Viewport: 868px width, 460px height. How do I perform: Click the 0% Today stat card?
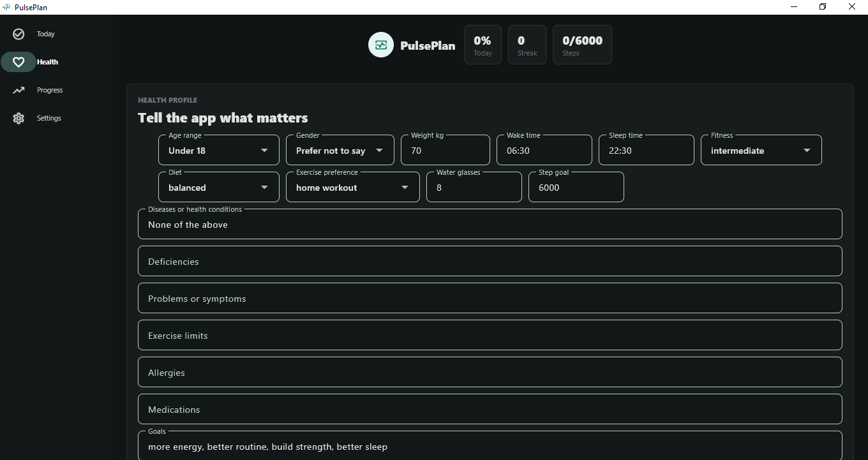(x=483, y=45)
